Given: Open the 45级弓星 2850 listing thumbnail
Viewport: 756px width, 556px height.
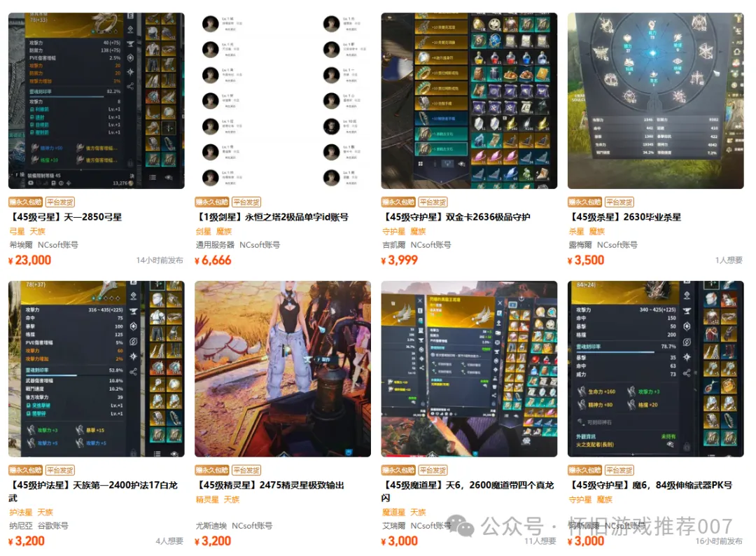Looking at the screenshot, I should [x=97, y=100].
